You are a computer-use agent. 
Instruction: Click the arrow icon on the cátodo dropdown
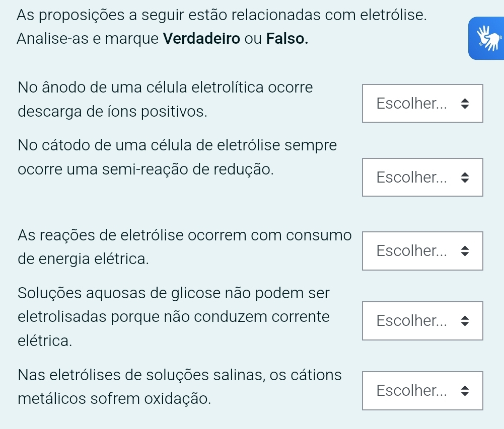pyautogui.click(x=465, y=178)
